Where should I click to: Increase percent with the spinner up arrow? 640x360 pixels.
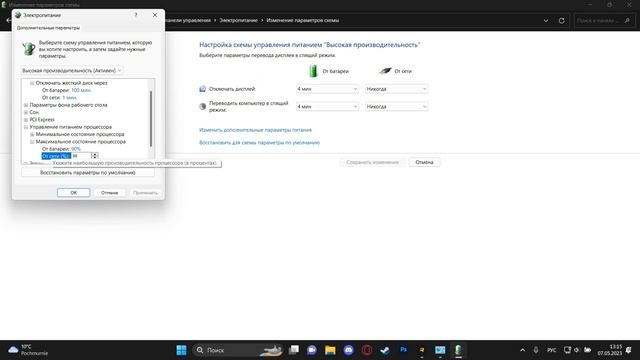[95, 154]
